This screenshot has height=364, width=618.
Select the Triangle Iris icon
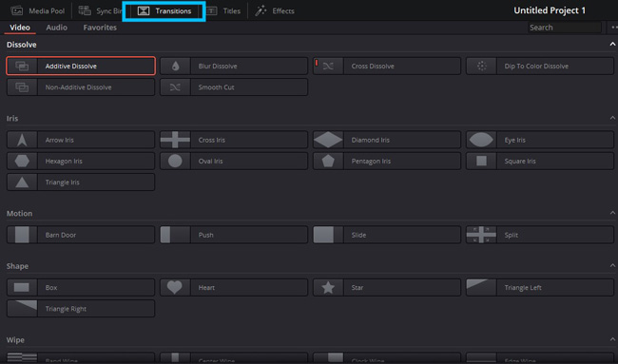[x=22, y=182]
